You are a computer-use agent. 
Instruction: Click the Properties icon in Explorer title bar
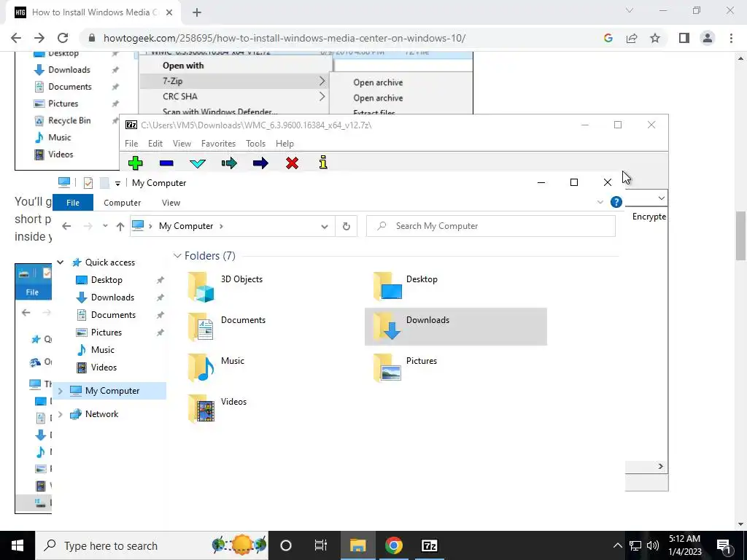click(x=88, y=183)
